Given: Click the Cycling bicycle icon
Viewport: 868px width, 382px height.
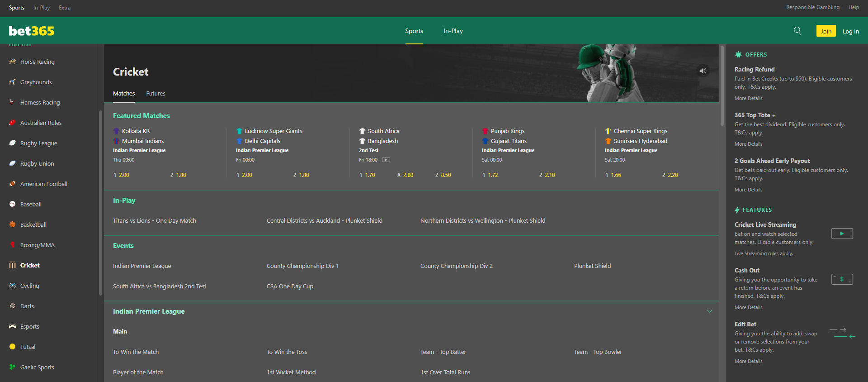Looking at the screenshot, I should [x=12, y=286].
